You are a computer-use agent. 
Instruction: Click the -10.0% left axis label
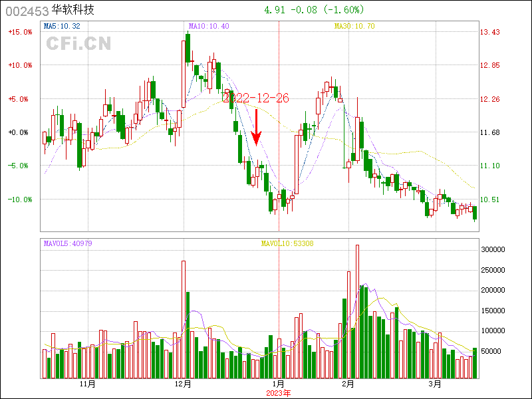coord(19,199)
